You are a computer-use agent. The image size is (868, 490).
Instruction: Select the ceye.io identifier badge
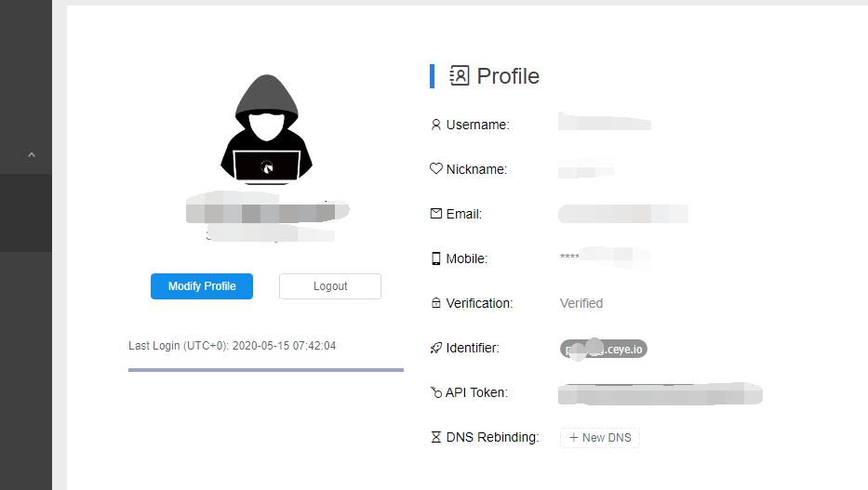(x=603, y=349)
